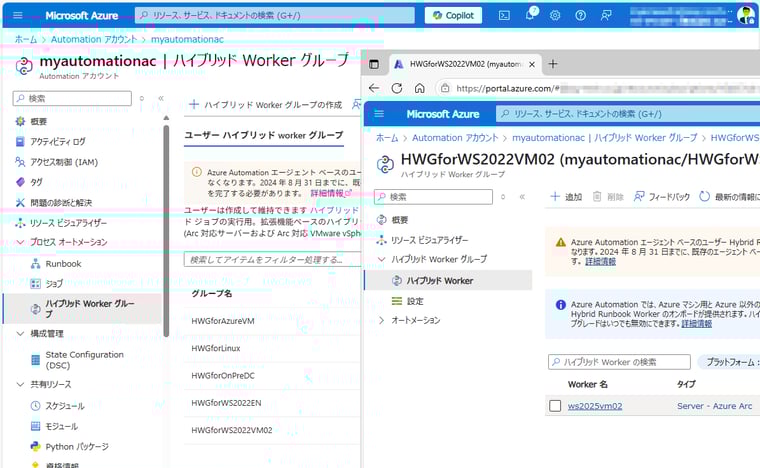Open 問題の診断と解決 in the sidebar

click(61, 203)
